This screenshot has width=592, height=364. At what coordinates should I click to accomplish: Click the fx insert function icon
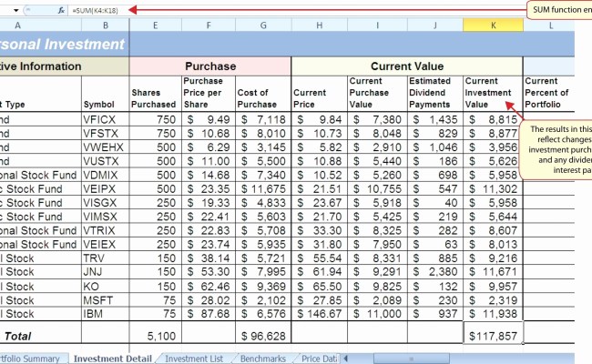[x=61, y=10]
